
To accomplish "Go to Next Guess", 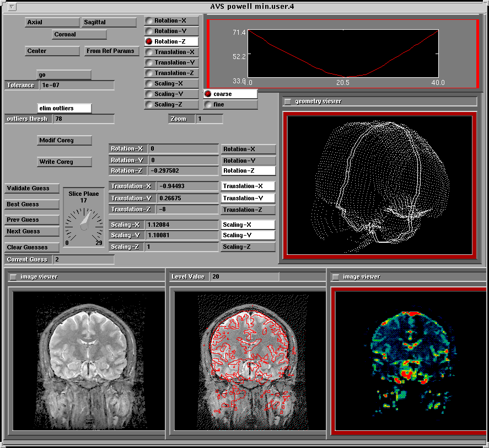I will [32, 232].
